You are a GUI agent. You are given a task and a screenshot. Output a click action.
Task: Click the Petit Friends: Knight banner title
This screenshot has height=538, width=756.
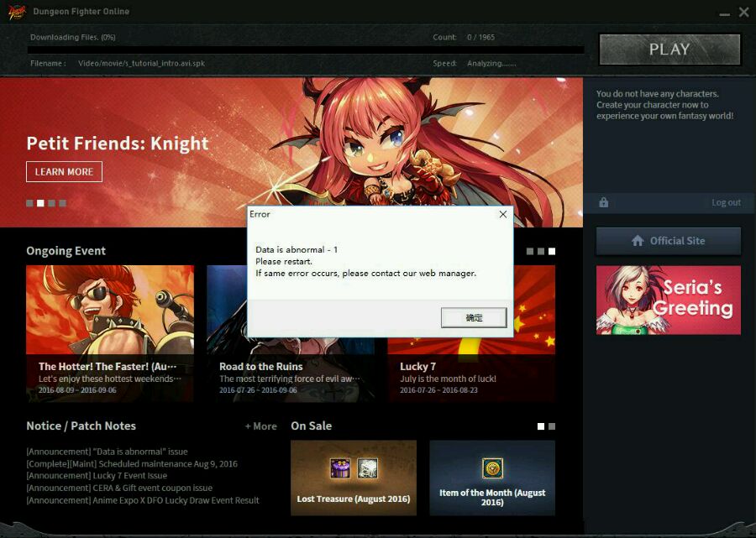coord(118,144)
